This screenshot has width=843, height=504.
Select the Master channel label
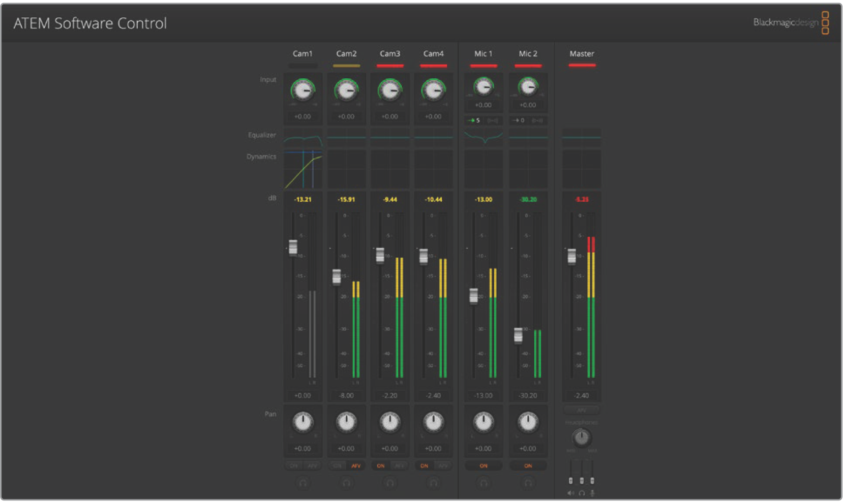[582, 54]
